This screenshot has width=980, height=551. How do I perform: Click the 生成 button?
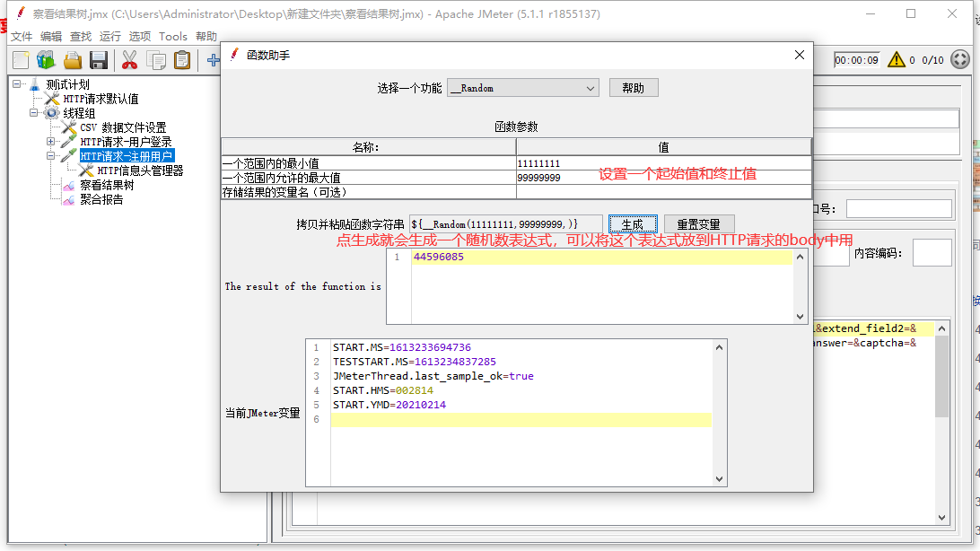[x=633, y=224]
